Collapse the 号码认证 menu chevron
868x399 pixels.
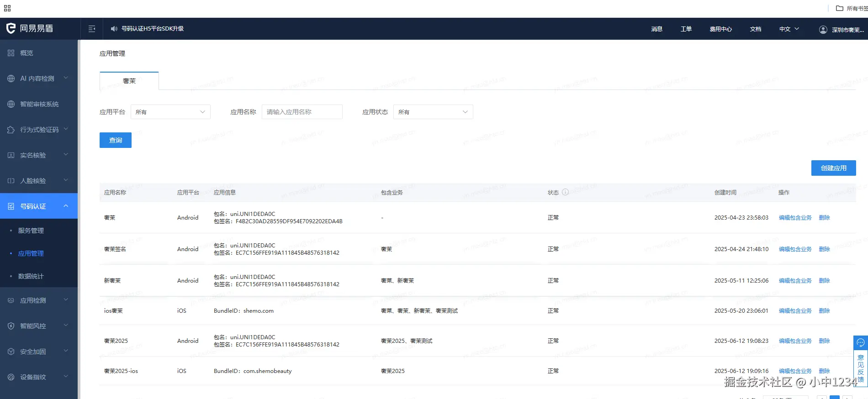click(x=66, y=206)
